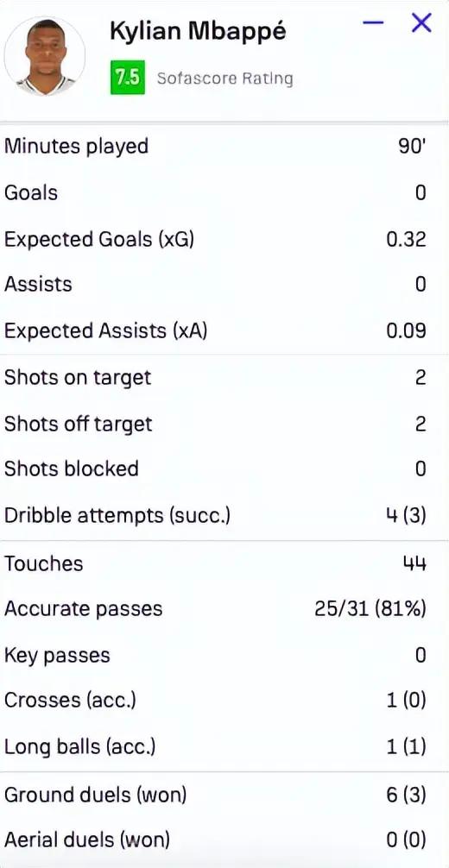The width and height of the screenshot is (449, 868).
Task: Select the Touches stat row
Action: (x=224, y=563)
